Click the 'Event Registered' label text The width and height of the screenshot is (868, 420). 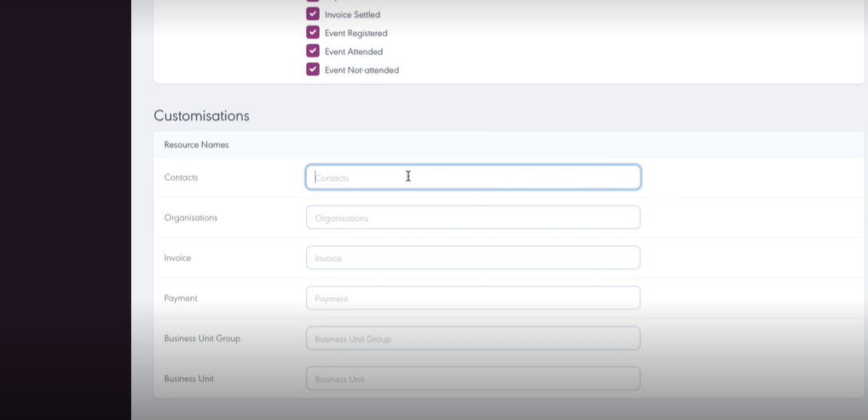[x=356, y=33]
